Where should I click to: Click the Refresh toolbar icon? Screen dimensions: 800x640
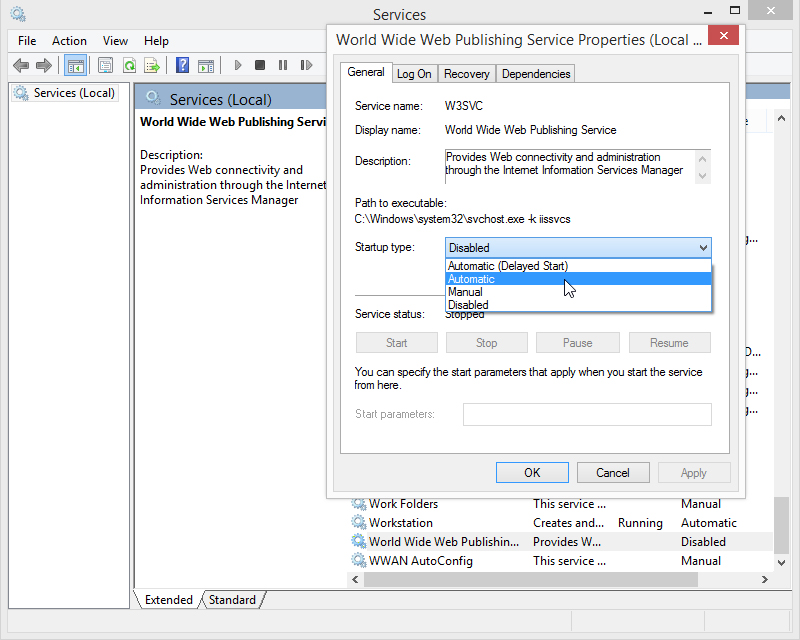pos(130,65)
